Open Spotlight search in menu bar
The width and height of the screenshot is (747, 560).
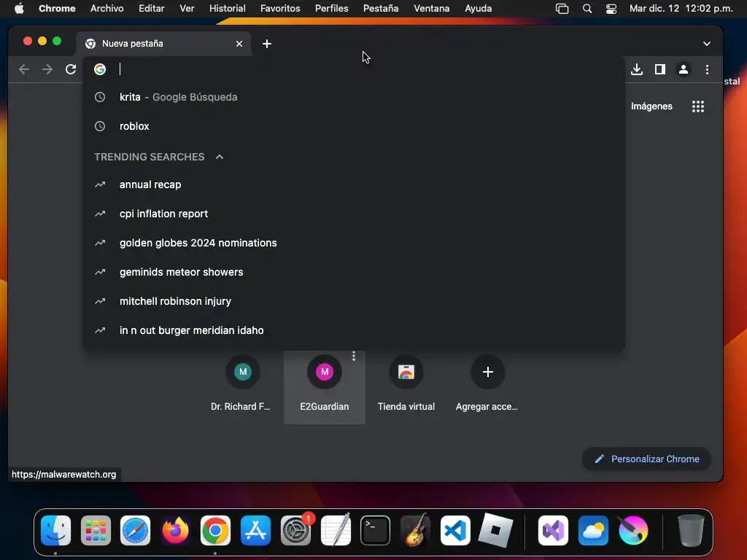click(x=587, y=9)
